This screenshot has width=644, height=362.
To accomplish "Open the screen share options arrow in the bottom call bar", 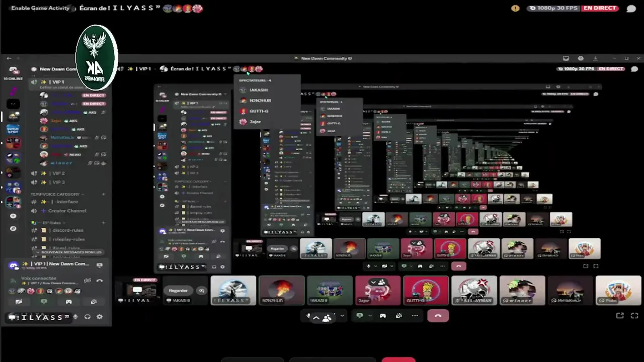I will [x=370, y=316].
